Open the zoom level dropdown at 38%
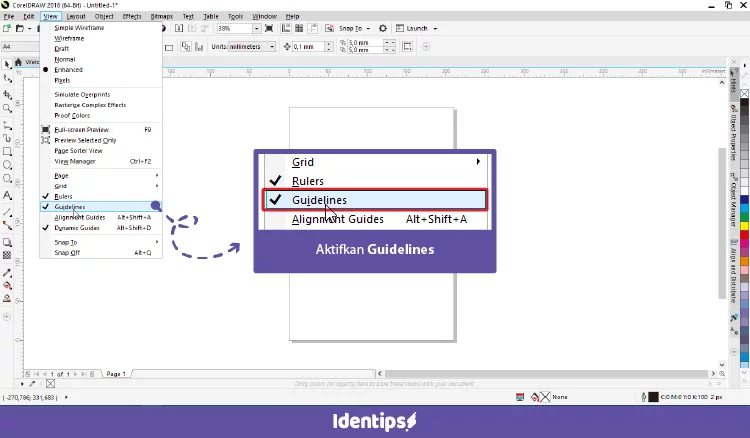The height and width of the screenshot is (438, 750). [x=256, y=29]
